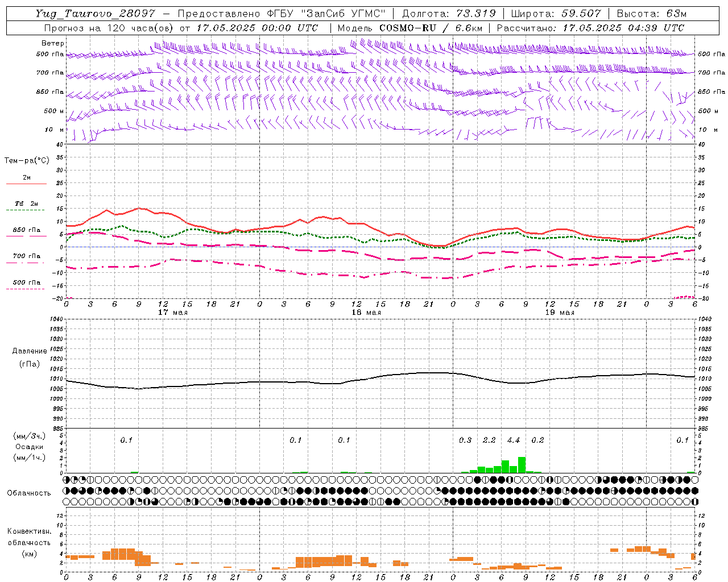Screen dimensions: 728x582
Task: Click the Ветер panel label
Action: 52,43
